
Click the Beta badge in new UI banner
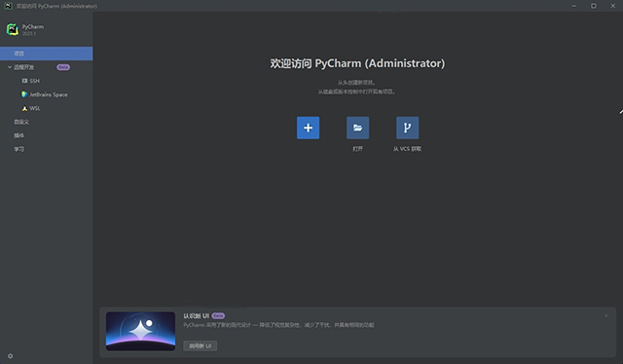(218, 315)
